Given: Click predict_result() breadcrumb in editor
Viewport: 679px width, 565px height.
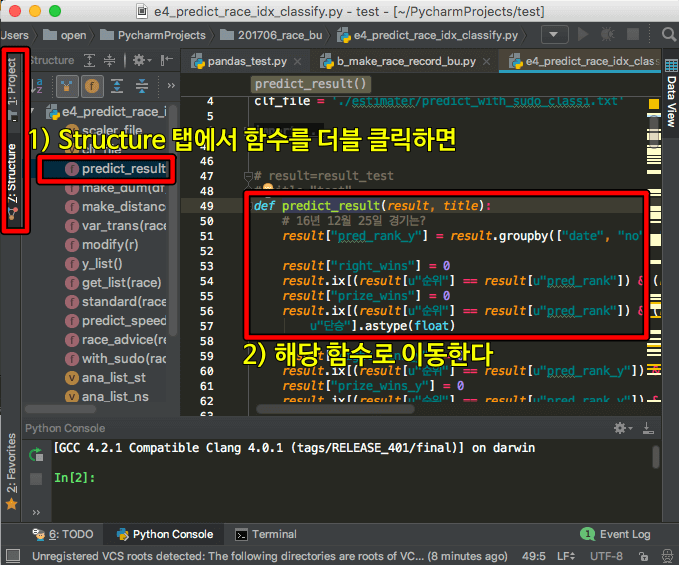Looking at the screenshot, I should click(310, 84).
